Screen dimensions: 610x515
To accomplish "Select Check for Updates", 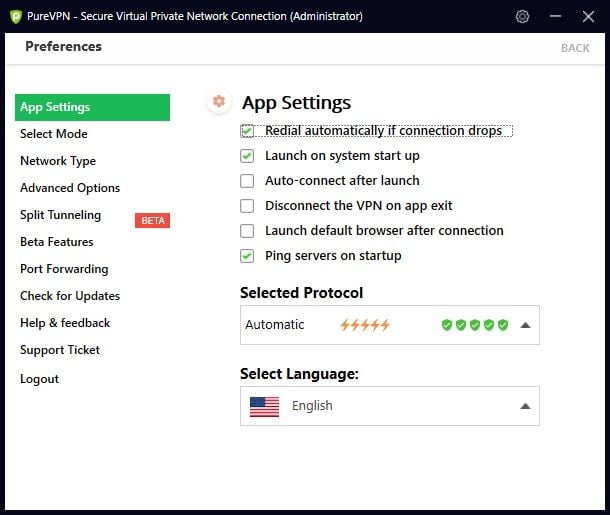I will click(70, 296).
